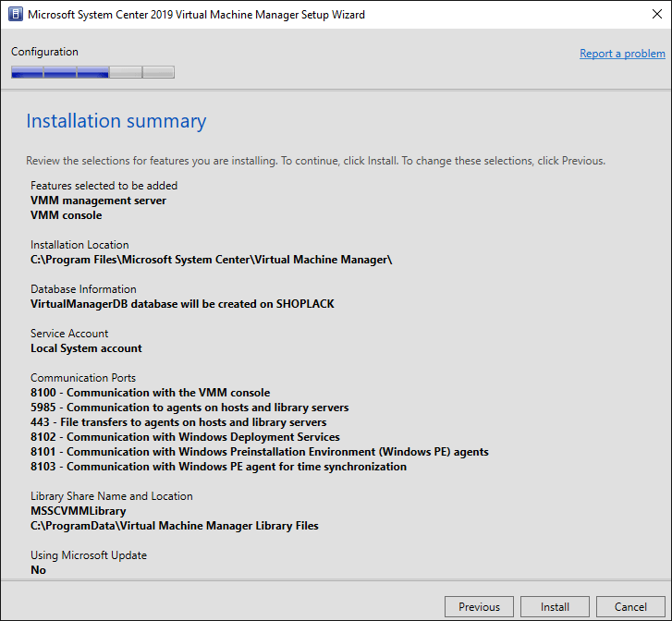Click the window title text
The width and height of the screenshot is (672, 621).
pos(196,15)
